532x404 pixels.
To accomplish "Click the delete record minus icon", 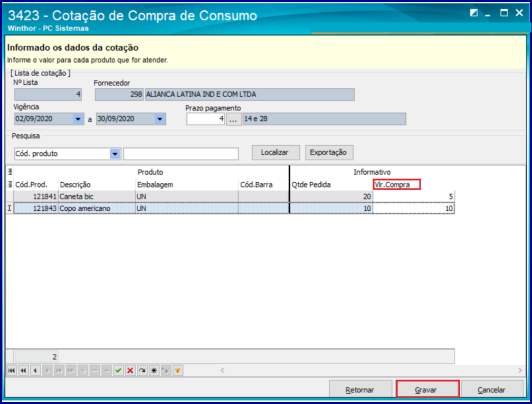I will click(95, 370).
